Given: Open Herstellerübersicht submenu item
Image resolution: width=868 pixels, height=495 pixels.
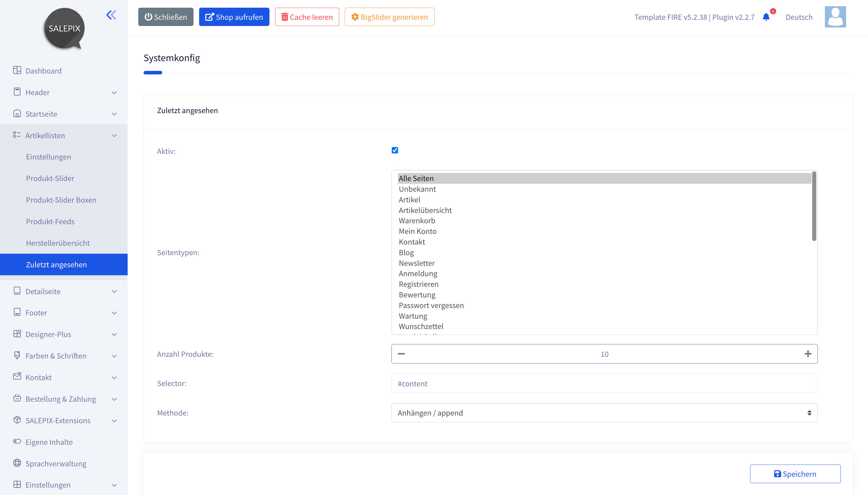Looking at the screenshot, I should point(58,243).
